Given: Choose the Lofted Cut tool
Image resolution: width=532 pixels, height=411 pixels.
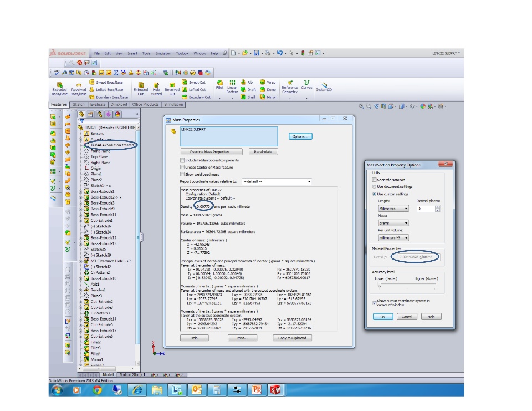Looking at the screenshot, I should 194,90.
